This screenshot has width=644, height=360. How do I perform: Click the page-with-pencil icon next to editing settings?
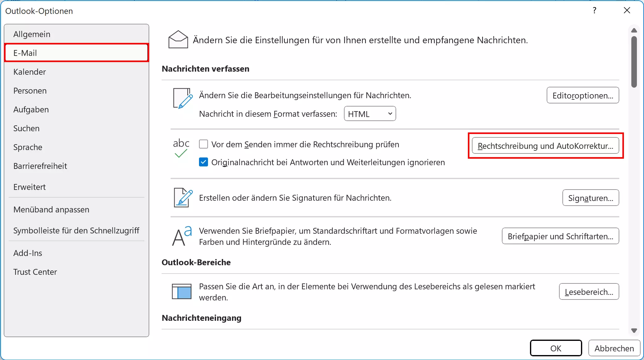tap(183, 98)
